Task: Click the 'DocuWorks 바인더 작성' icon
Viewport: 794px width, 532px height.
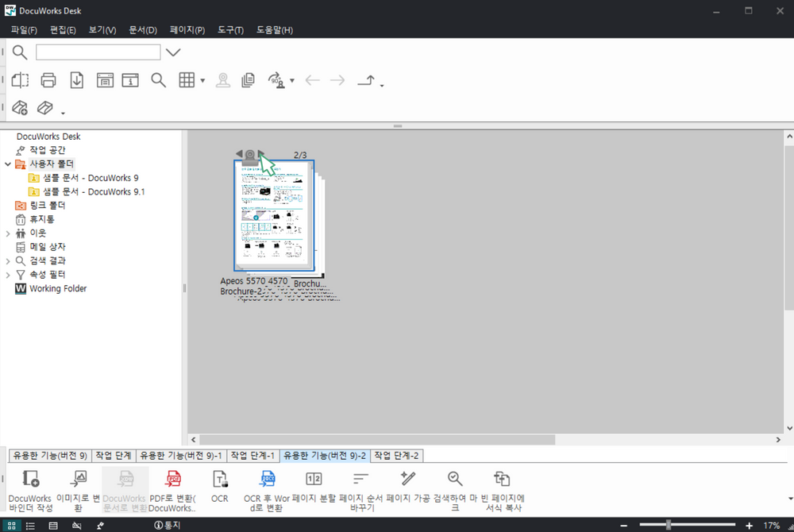Action: (x=30, y=479)
